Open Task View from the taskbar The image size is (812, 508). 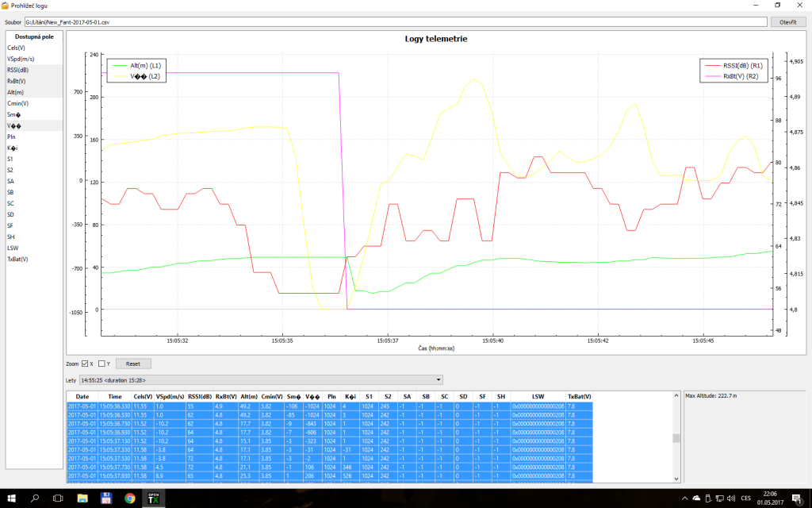[x=58, y=498]
